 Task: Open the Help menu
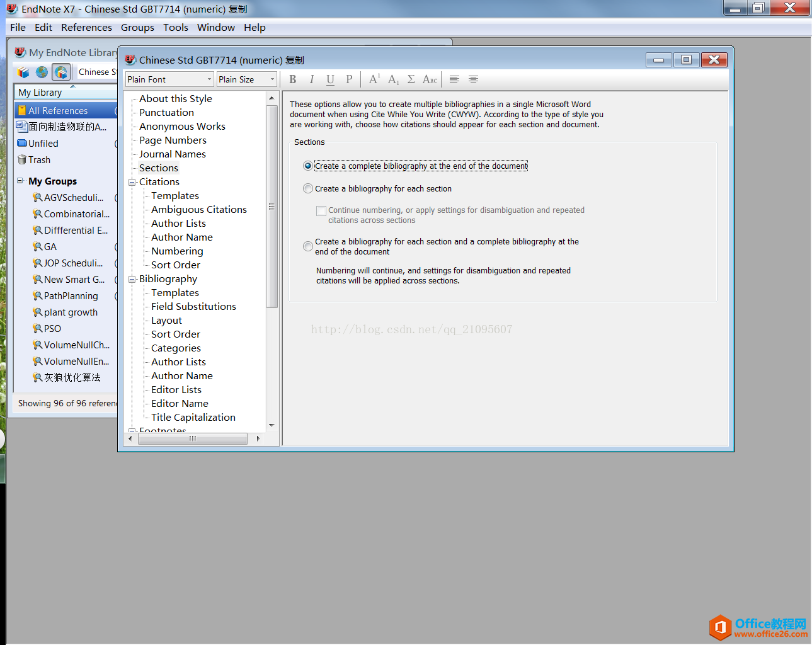coord(254,27)
